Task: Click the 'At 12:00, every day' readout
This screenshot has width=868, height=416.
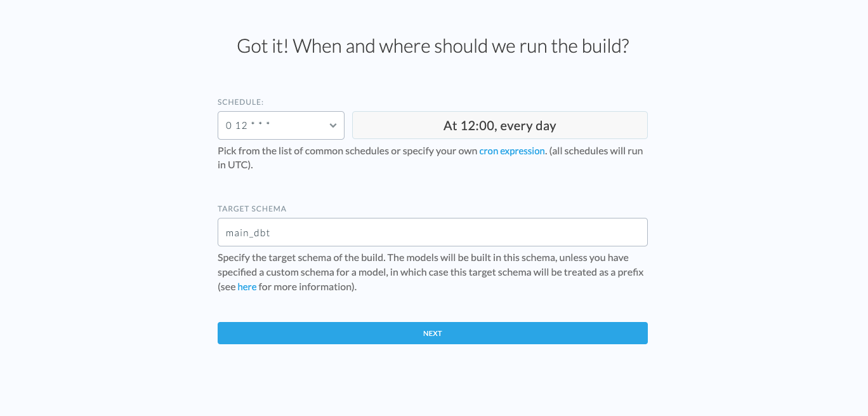Action: pyautogui.click(x=499, y=126)
